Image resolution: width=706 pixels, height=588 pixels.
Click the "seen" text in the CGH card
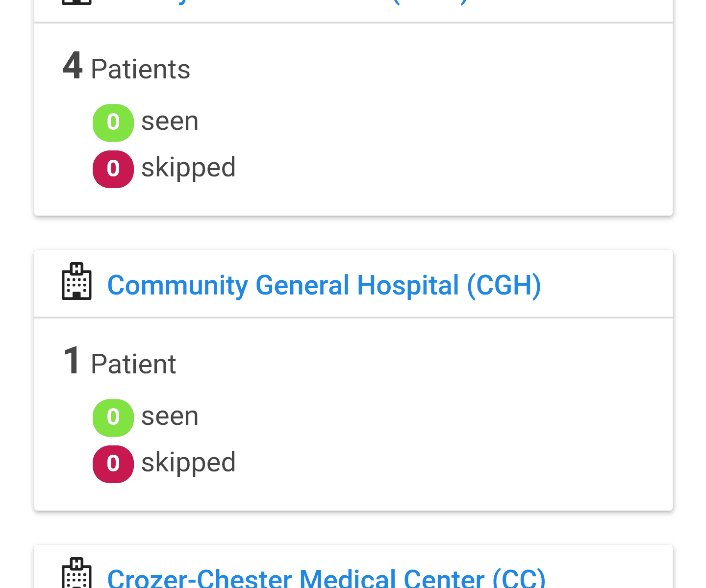click(170, 416)
